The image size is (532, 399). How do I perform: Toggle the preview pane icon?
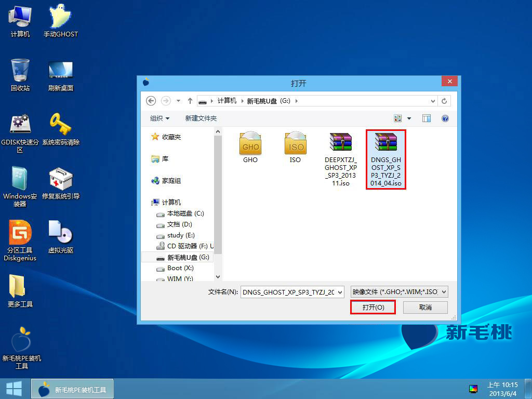[x=427, y=118]
